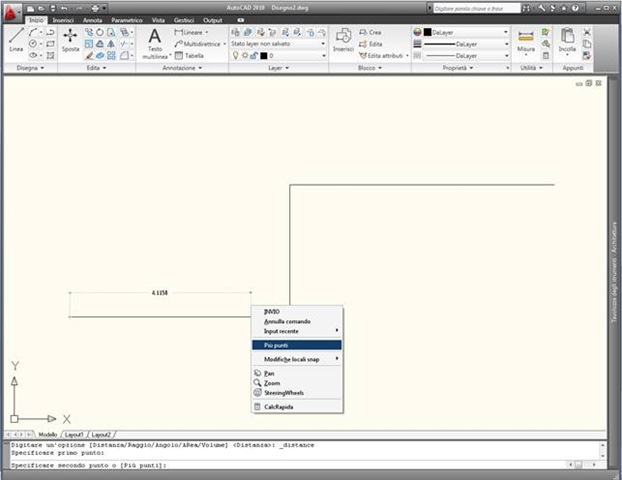Open the Multidirettrice leader tool
The image size is (622, 480).
[x=200, y=44]
